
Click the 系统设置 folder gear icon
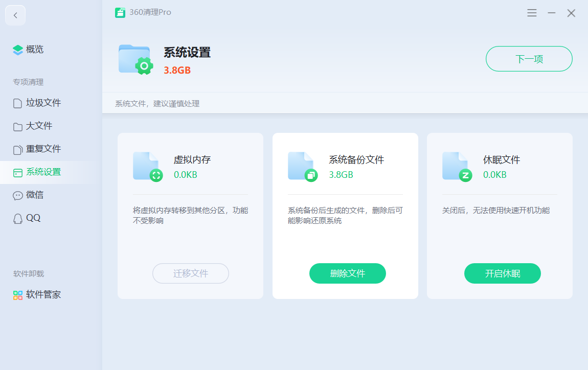point(135,59)
